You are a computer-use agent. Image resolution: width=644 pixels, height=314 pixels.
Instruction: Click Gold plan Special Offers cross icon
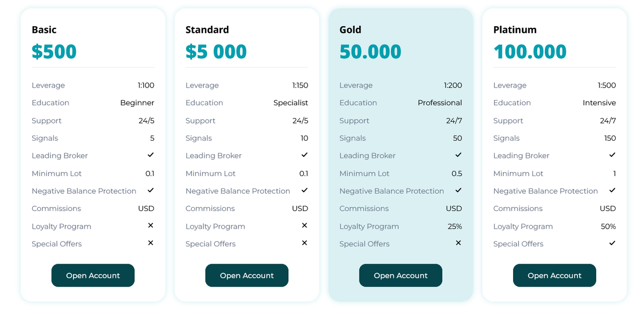coord(458,243)
